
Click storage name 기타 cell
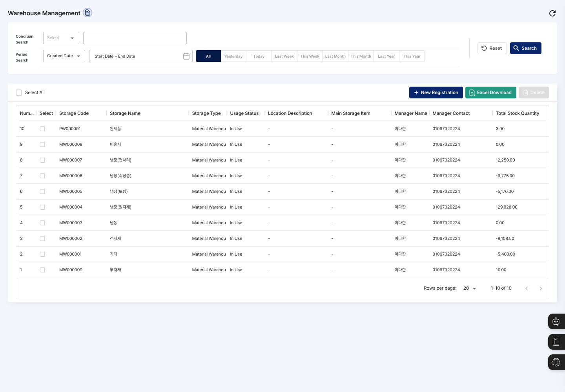tap(113, 254)
